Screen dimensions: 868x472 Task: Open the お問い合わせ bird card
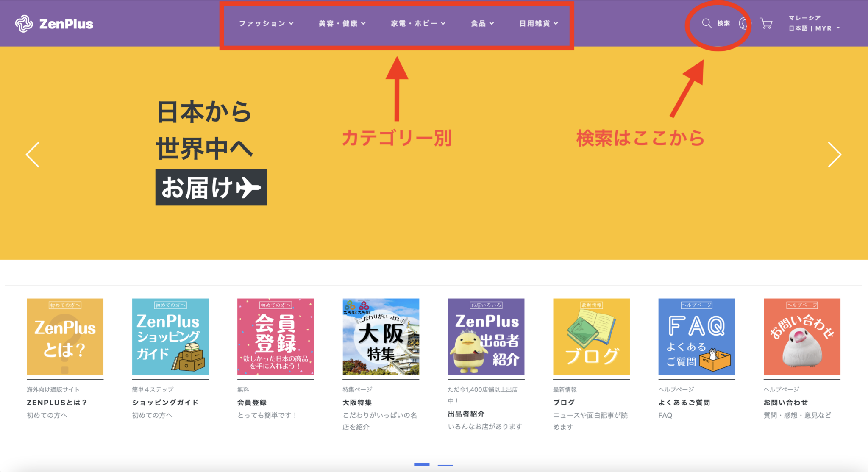pyautogui.click(x=801, y=336)
